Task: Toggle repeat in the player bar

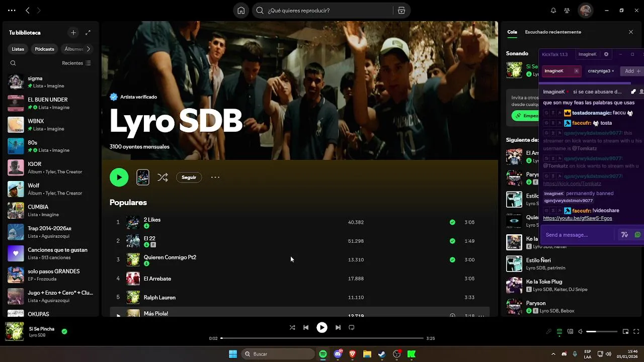Action: point(352,327)
